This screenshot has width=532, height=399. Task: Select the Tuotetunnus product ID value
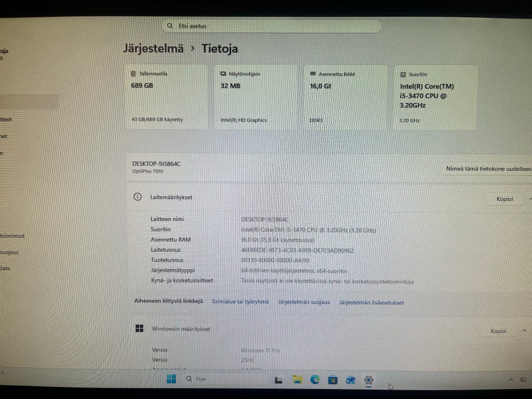pos(275,260)
